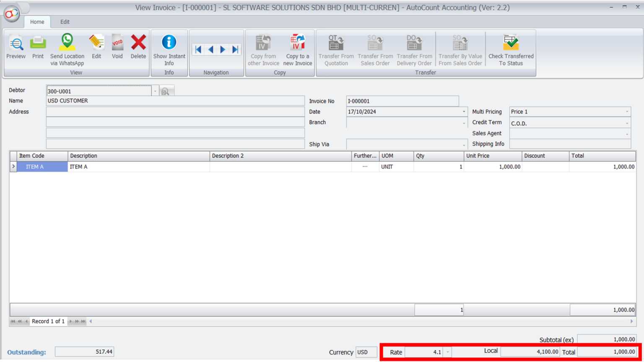Open invoice Preview
The width and height of the screenshot is (644, 362).
point(16,47)
